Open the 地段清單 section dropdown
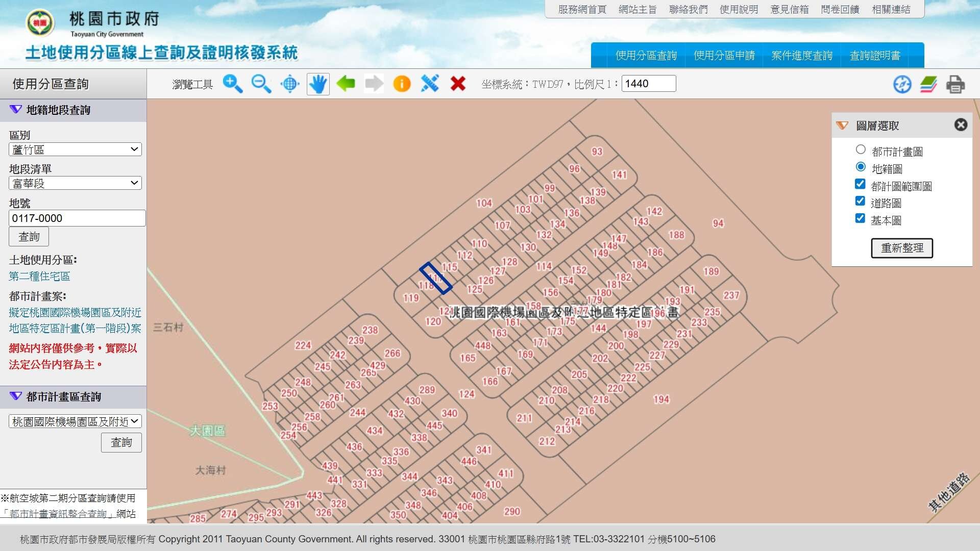 click(x=75, y=183)
